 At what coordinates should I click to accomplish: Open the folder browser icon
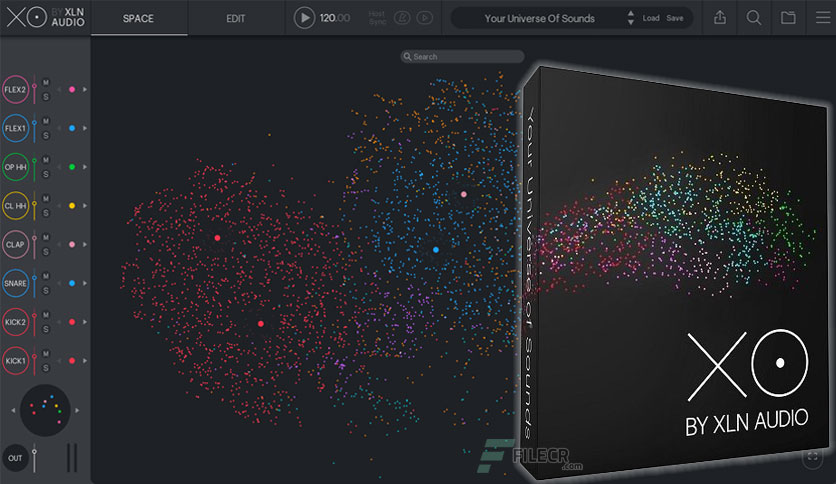pos(788,18)
